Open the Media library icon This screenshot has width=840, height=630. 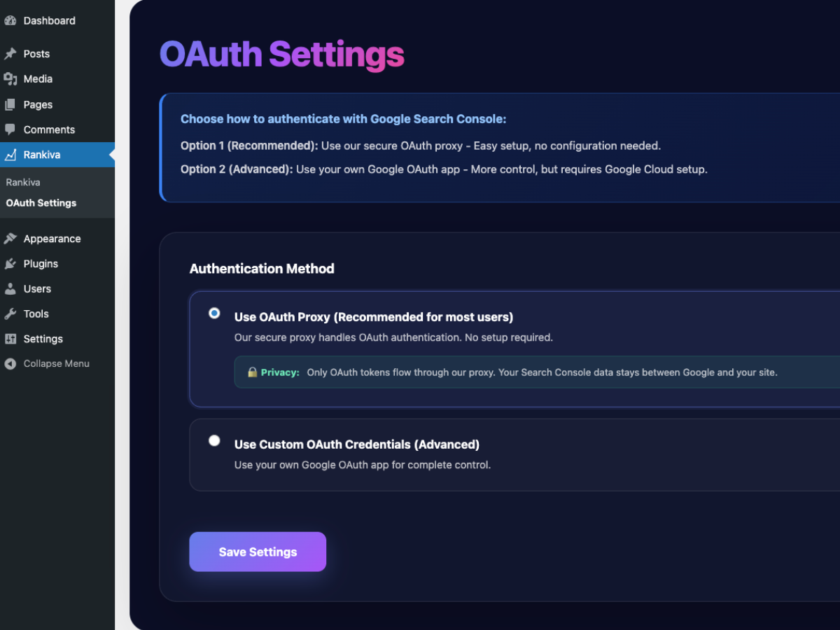click(12, 78)
